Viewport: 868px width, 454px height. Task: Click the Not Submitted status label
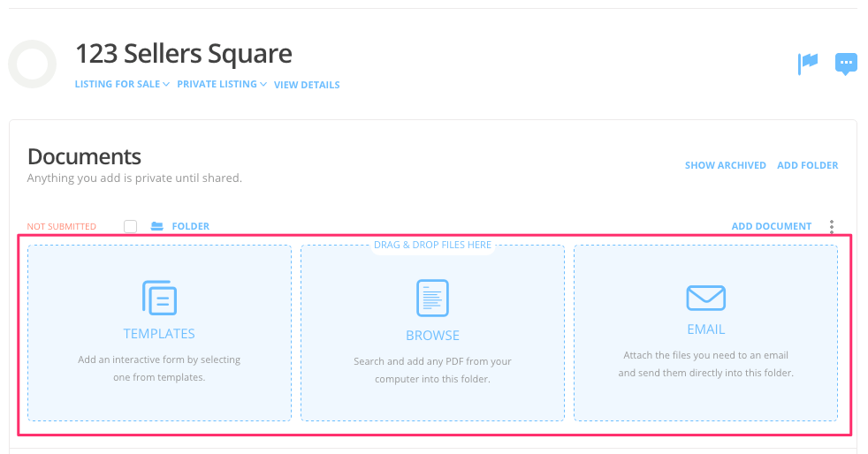click(x=62, y=227)
